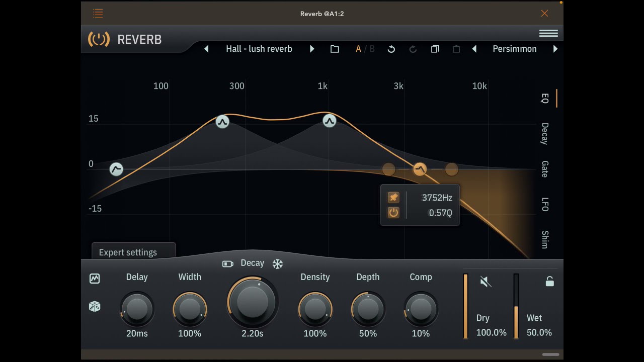Copy the current settings
The width and height of the screenshot is (644, 362).
[x=435, y=49]
